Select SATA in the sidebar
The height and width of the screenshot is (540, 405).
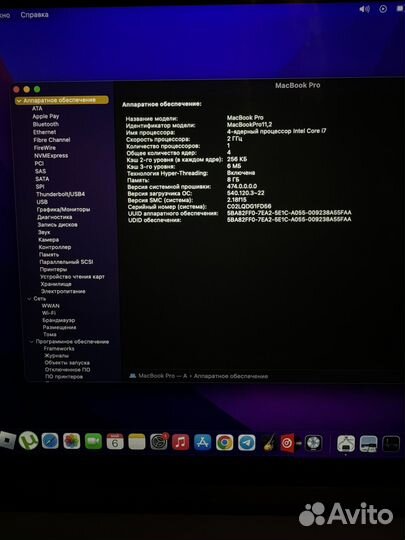click(x=42, y=179)
